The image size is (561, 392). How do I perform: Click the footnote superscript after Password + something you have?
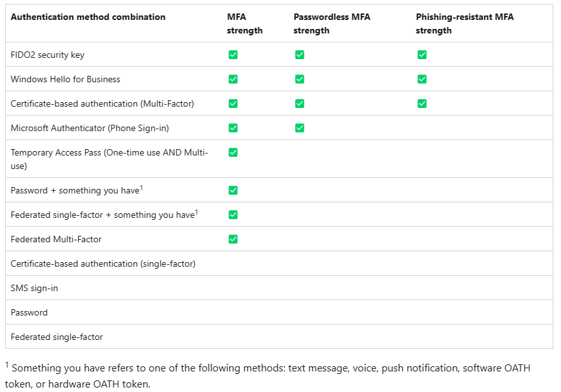[x=142, y=188]
